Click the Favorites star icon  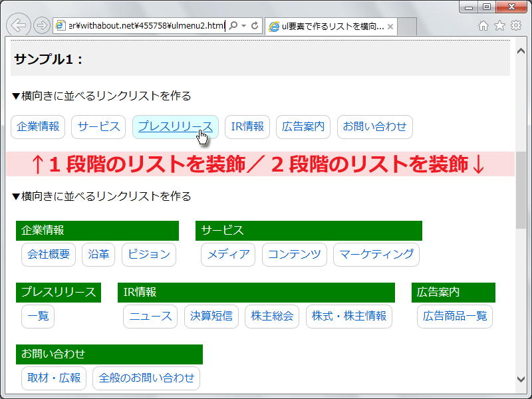[499, 24]
